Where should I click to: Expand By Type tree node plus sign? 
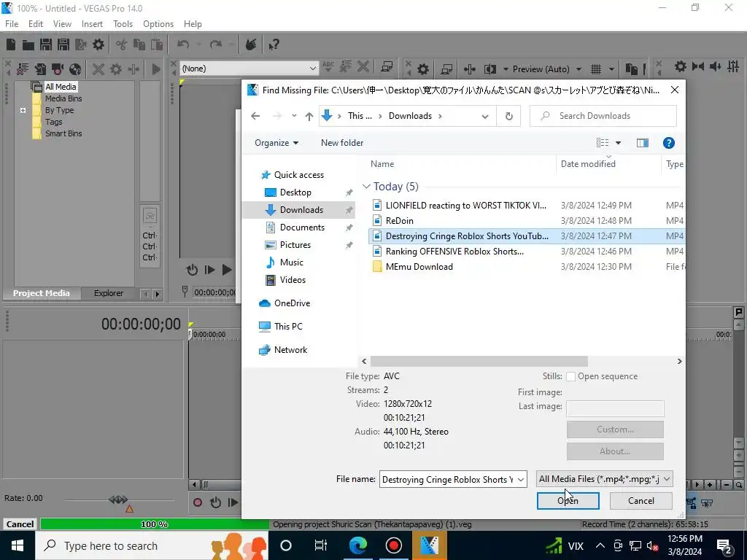[x=23, y=111]
